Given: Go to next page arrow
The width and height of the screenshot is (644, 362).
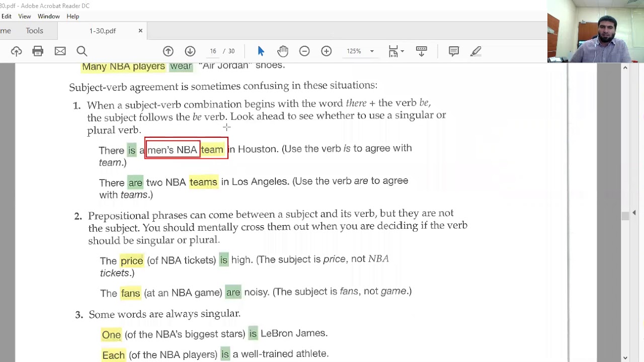Looking at the screenshot, I should coord(190,51).
